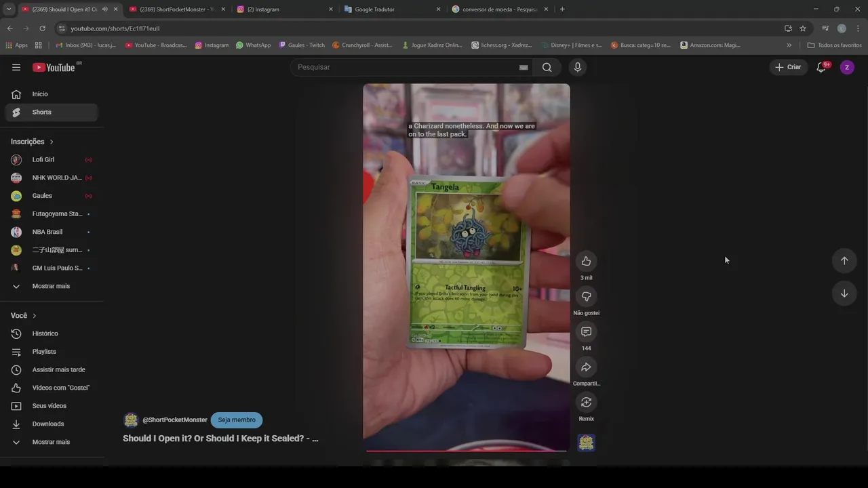868x488 pixels.
Task: Open the YouTube hamburger guide menu
Action: (x=16, y=67)
